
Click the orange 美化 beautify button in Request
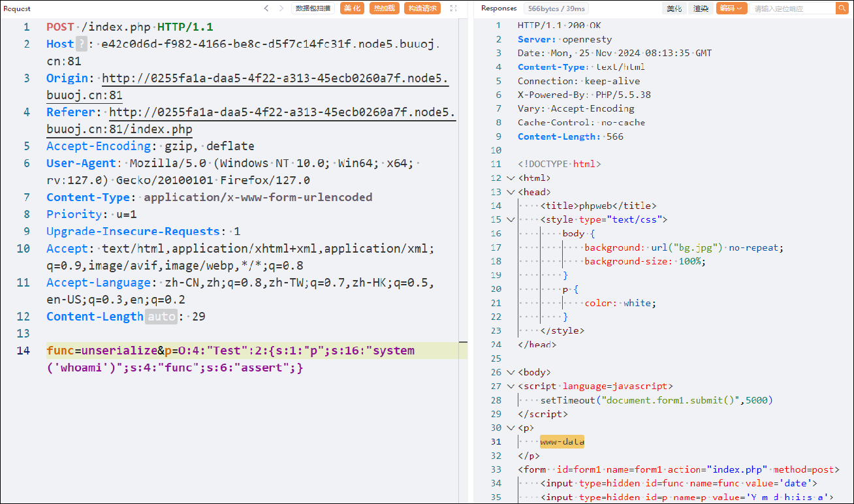(x=352, y=8)
